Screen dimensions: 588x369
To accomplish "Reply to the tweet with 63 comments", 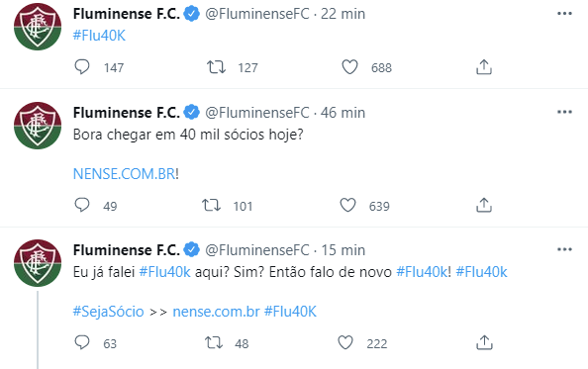I will (82, 342).
